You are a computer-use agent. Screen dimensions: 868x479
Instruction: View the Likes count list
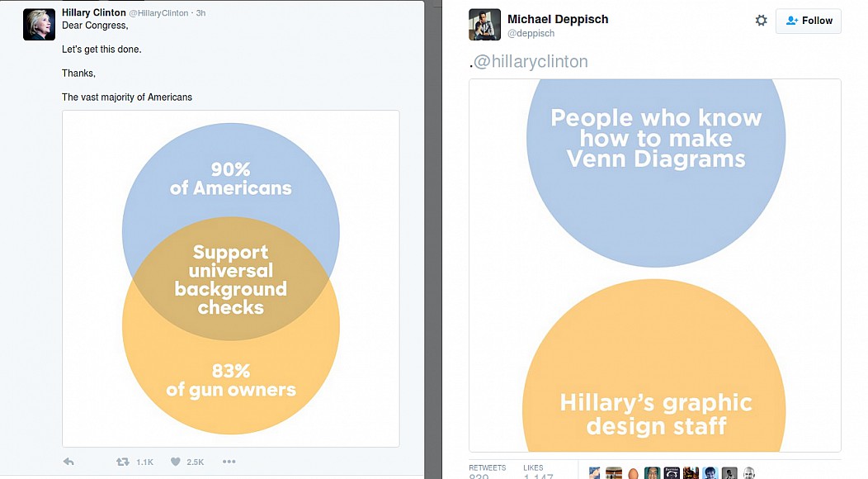(x=537, y=471)
